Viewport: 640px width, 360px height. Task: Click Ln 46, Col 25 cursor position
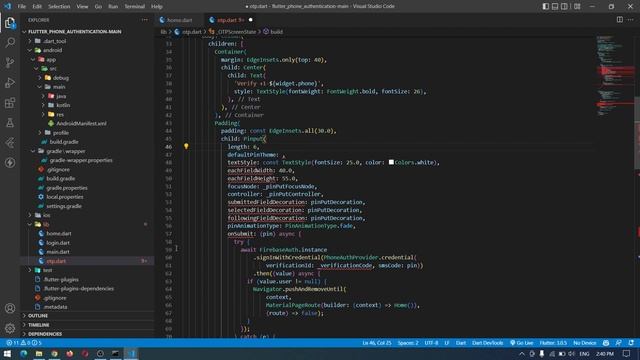[x=377, y=343]
